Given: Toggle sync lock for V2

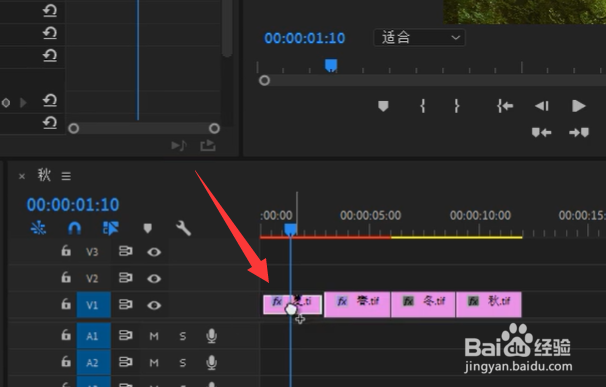Looking at the screenshot, I should (x=126, y=278).
